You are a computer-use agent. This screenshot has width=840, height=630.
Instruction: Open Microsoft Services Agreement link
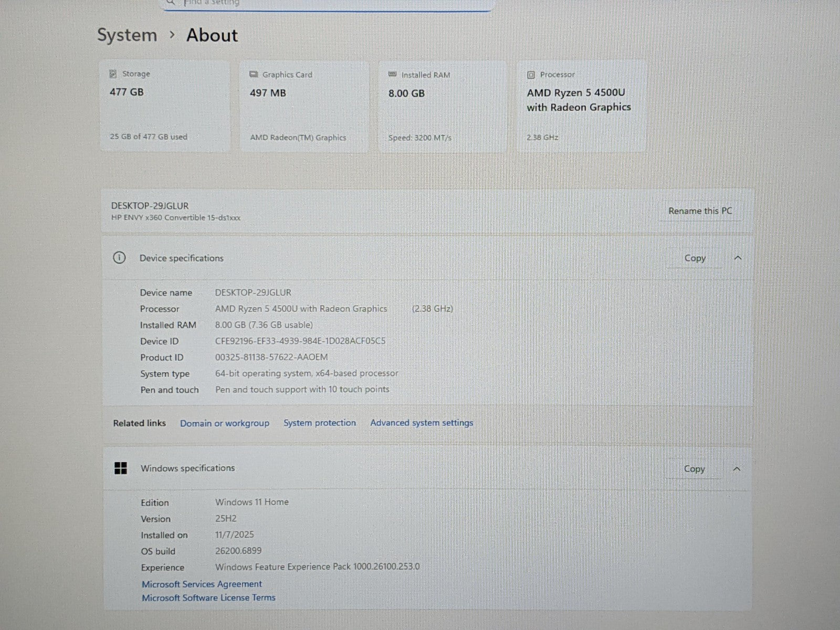click(x=202, y=584)
